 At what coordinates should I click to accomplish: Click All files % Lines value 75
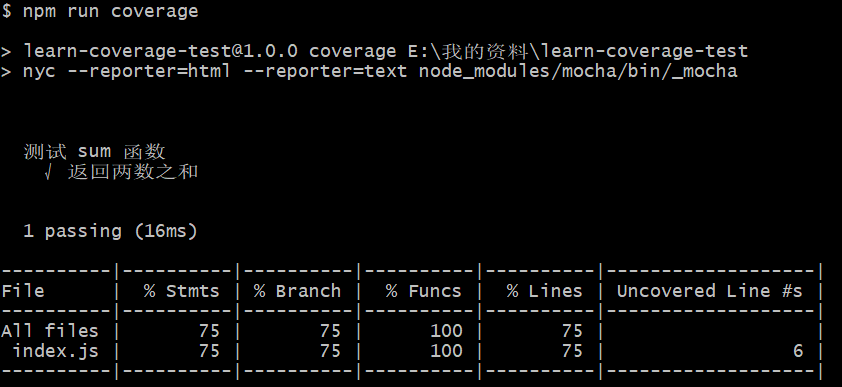pyautogui.click(x=572, y=331)
